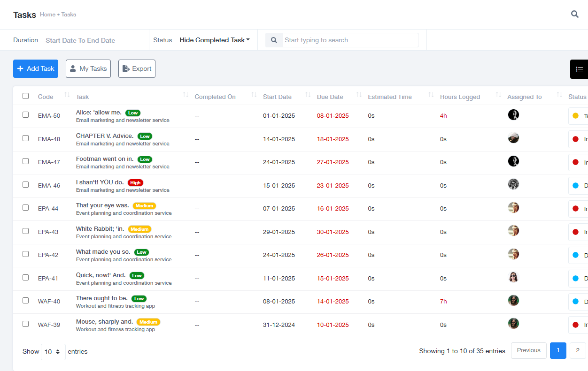
Task: Click sort arrows beside Due Date
Action: [359, 95]
